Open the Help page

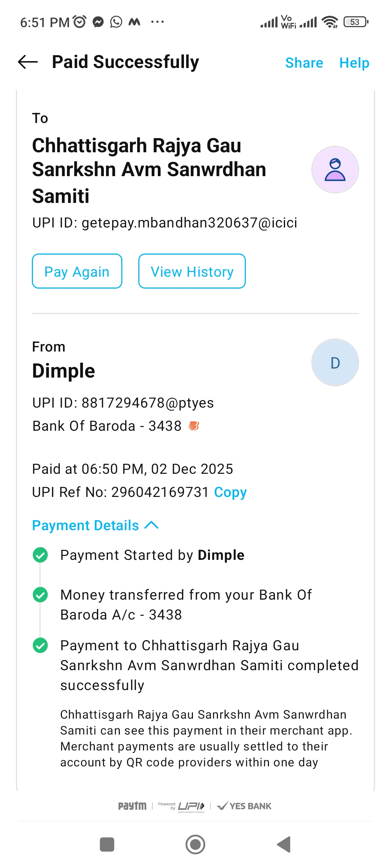pos(354,63)
